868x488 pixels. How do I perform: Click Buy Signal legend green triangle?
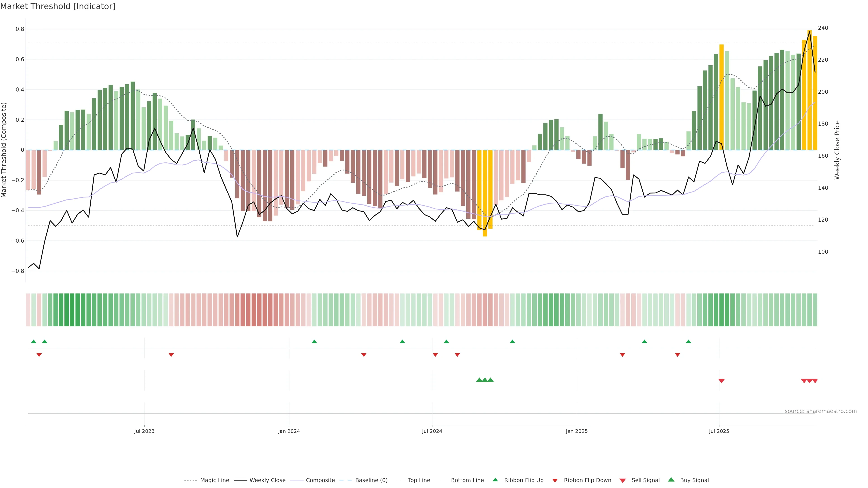[x=671, y=480]
